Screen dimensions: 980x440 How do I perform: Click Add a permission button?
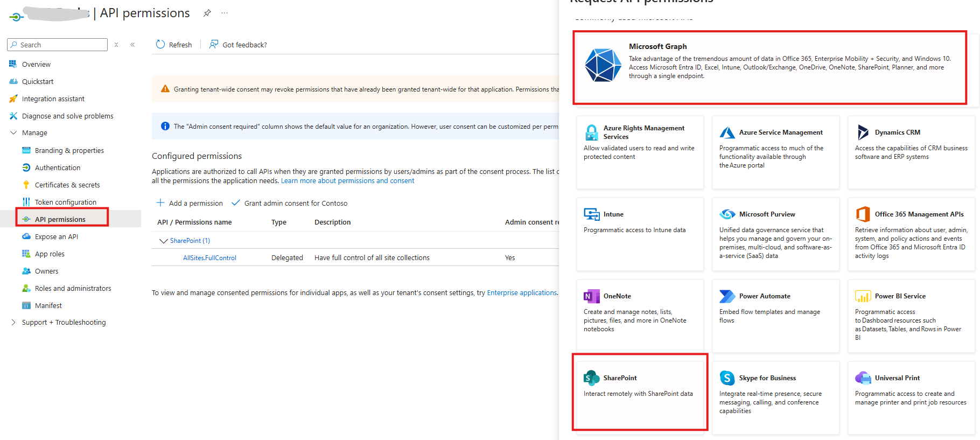pos(190,203)
